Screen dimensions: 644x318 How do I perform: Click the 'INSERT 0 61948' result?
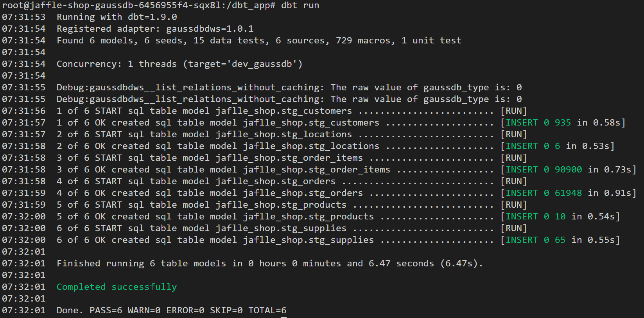(544, 193)
